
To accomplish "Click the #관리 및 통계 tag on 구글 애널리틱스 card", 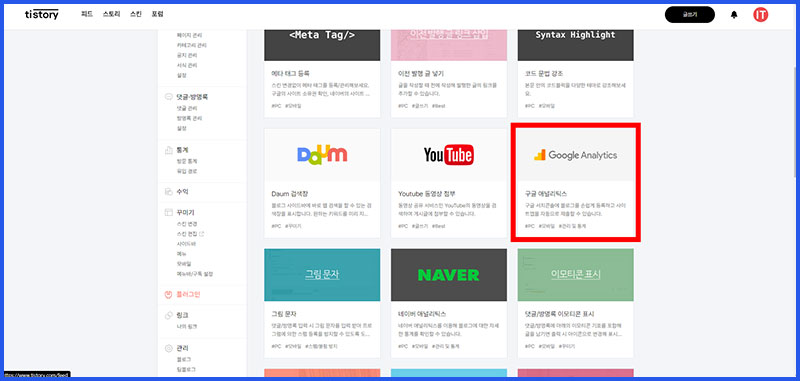I will (572, 226).
